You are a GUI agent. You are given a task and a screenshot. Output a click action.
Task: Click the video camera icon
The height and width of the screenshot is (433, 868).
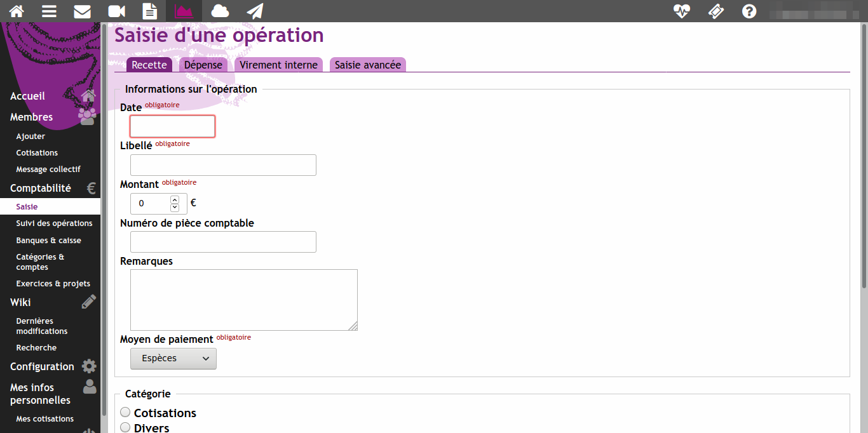click(116, 11)
